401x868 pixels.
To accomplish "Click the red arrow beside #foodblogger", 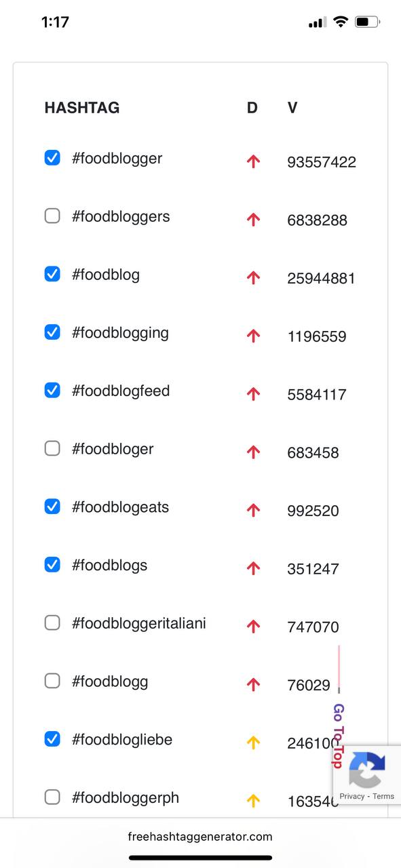I will pyautogui.click(x=253, y=161).
